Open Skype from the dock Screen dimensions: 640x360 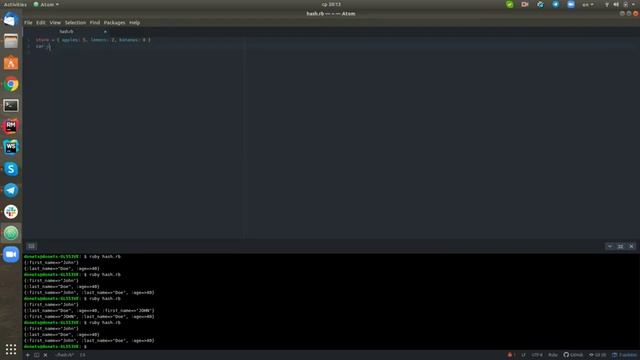tap(11, 169)
